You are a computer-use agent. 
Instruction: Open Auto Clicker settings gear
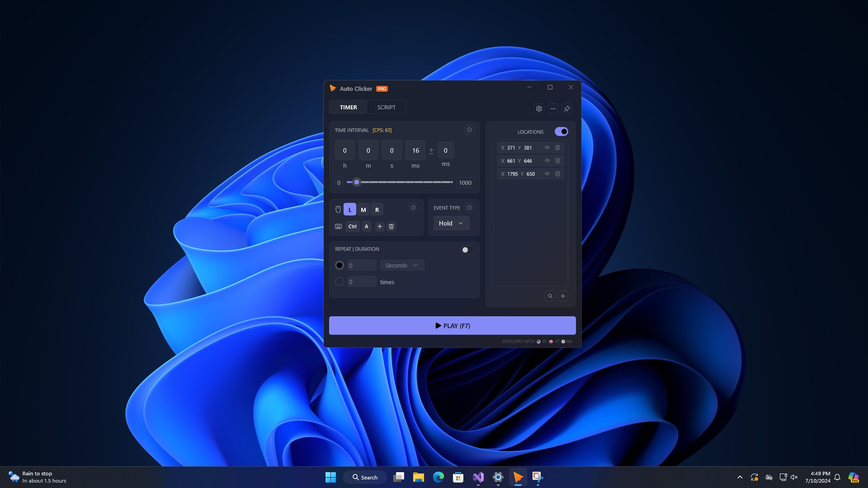pyautogui.click(x=539, y=108)
